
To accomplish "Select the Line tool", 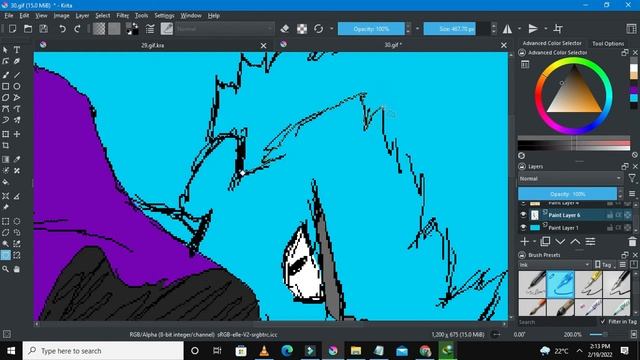I will (17, 75).
